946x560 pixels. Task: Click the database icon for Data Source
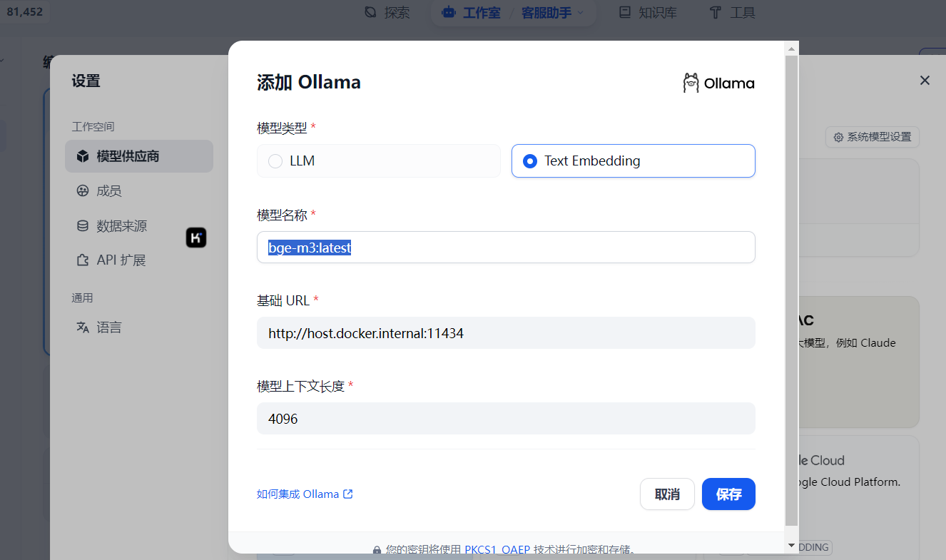point(83,225)
